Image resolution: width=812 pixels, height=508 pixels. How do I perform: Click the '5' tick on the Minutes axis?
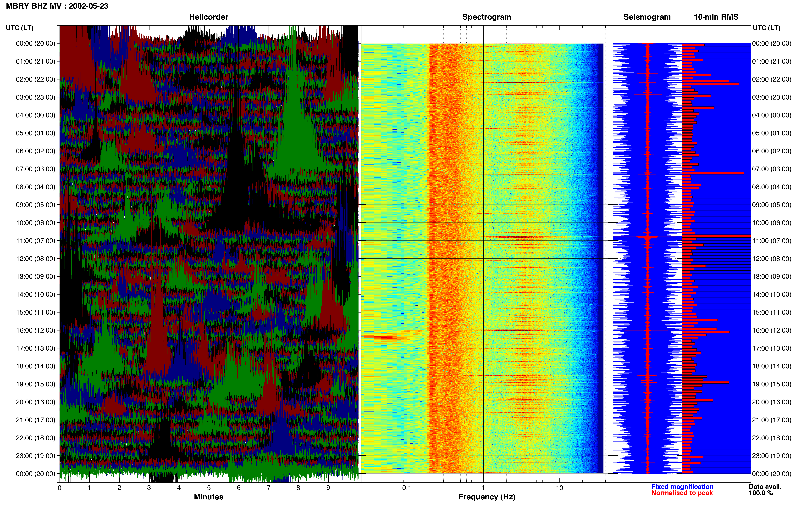tap(209, 488)
